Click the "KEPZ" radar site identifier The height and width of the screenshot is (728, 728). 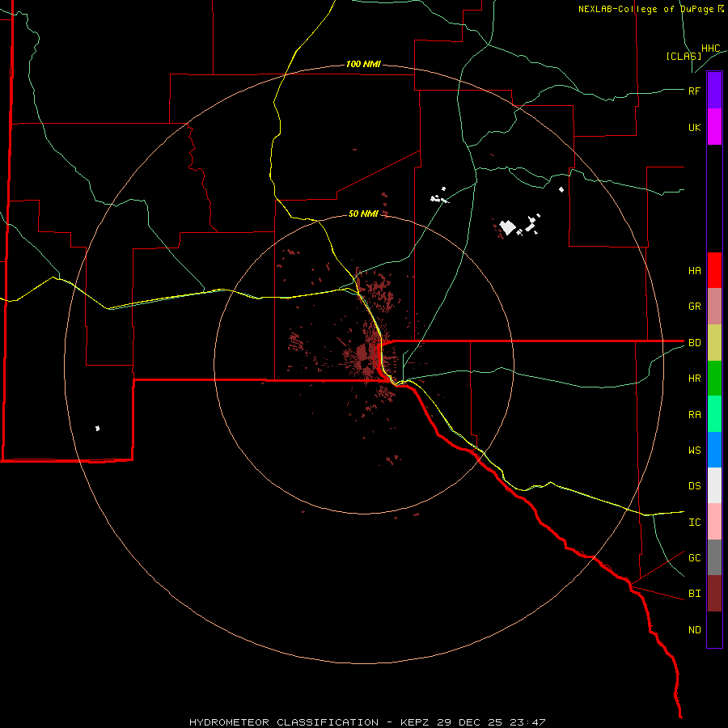[415, 722]
